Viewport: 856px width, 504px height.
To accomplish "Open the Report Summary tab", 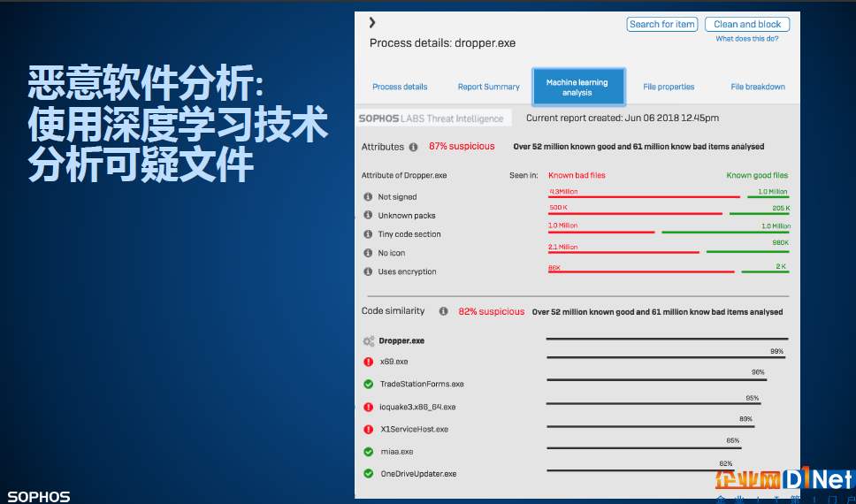I will pyautogui.click(x=489, y=87).
